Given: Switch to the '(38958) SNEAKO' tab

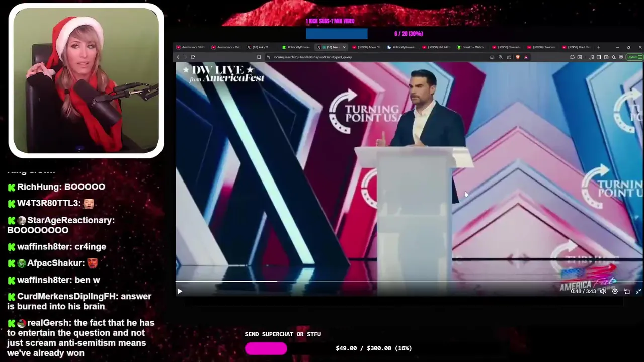Looking at the screenshot, I should pyautogui.click(x=436, y=47).
